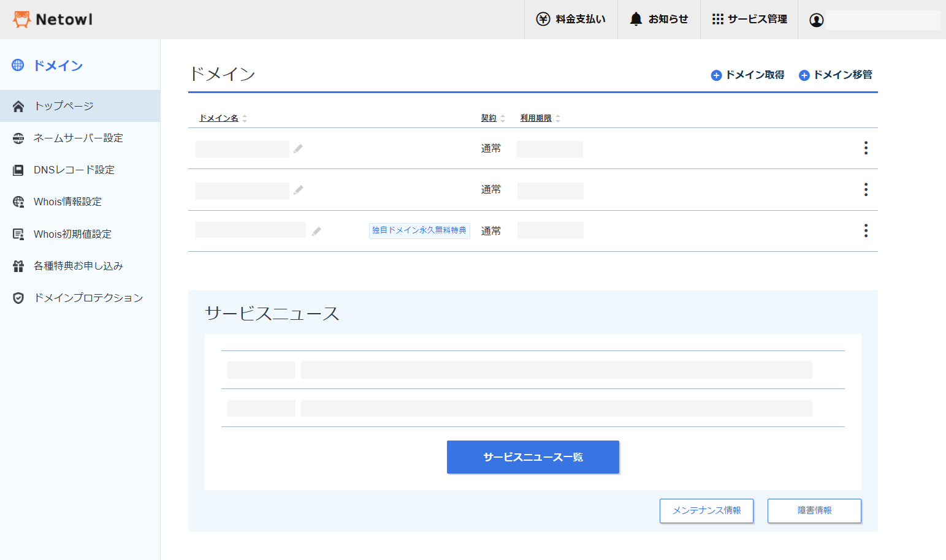Screen dimensions: 946x560
Task: Click 通常 in the third domain row
Action: [491, 231]
